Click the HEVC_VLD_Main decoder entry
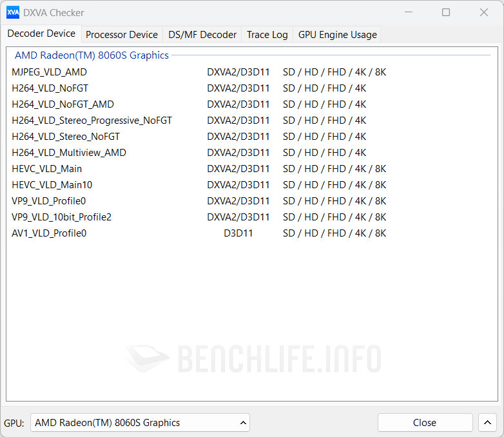504x437 pixels. 47,169
